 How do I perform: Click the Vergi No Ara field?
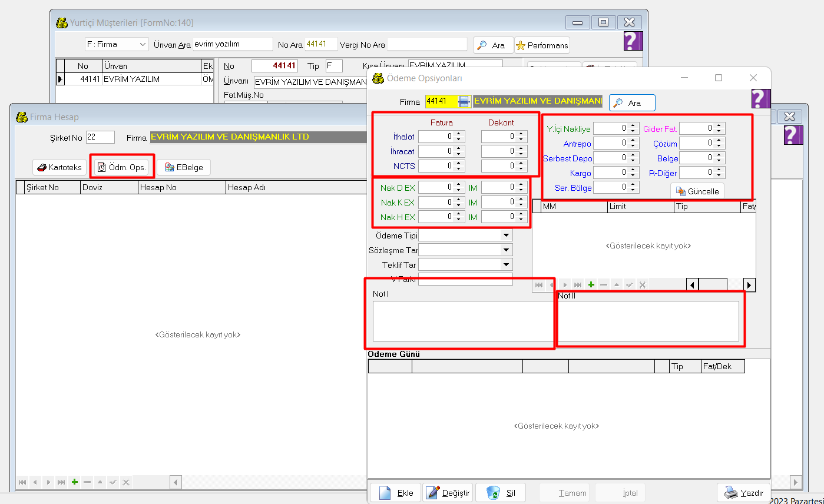tap(427, 44)
